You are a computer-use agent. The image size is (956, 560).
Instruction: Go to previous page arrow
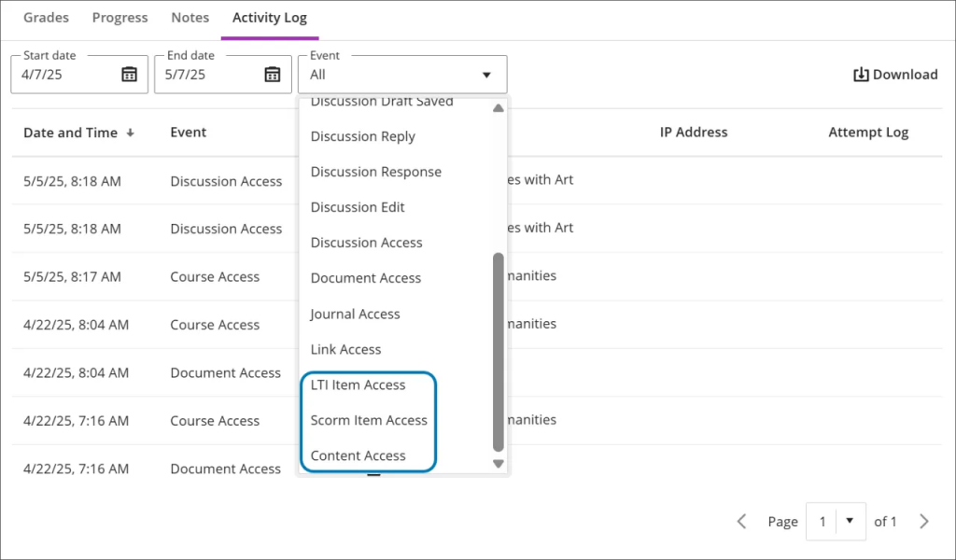coord(742,522)
